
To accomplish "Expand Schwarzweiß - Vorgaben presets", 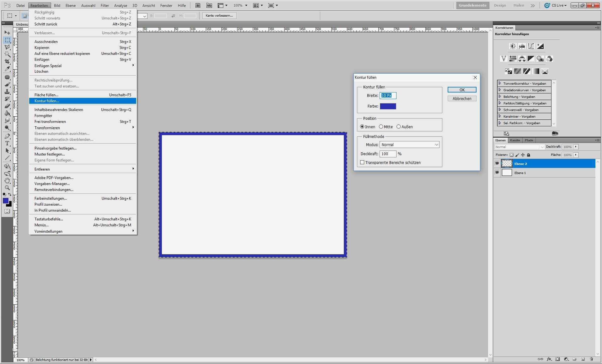I will pos(500,110).
